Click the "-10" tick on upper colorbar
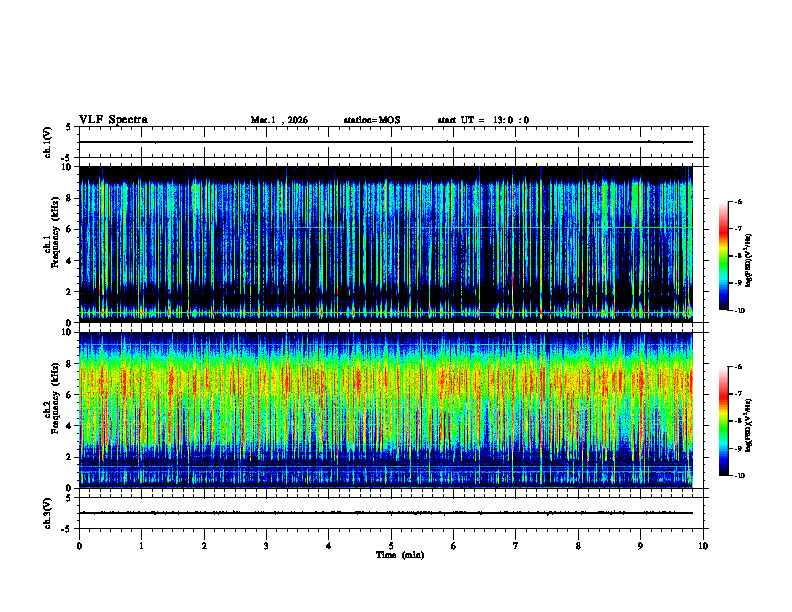 (739, 311)
